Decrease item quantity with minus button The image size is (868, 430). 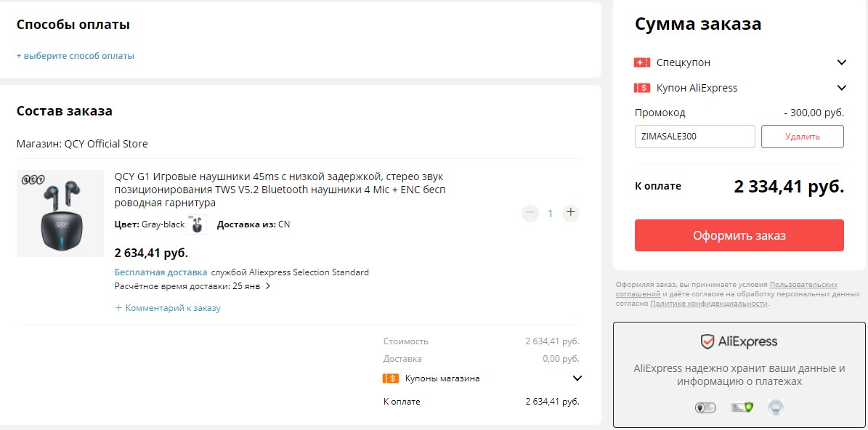(x=530, y=213)
